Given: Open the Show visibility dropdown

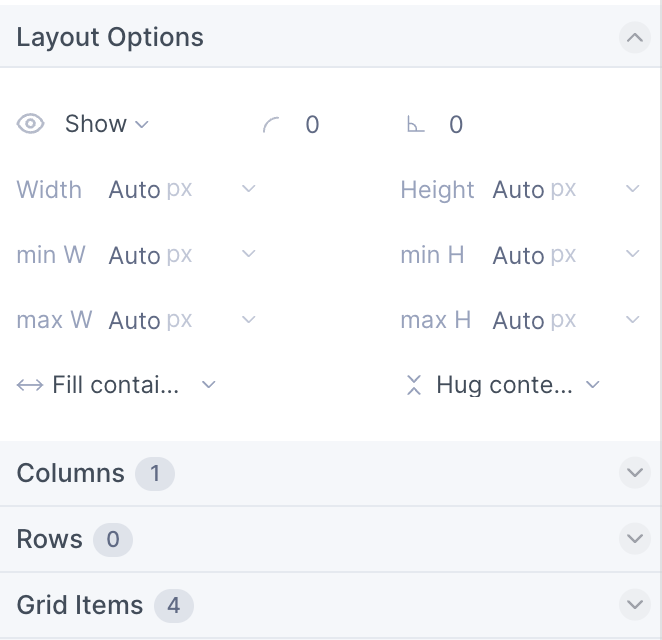Looking at the screenshot, I should [x=106, y=124].
